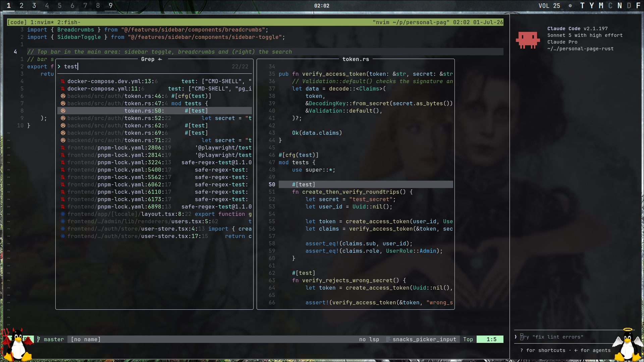Click the Rust icon on token.rs:47 row

(63, 104)
